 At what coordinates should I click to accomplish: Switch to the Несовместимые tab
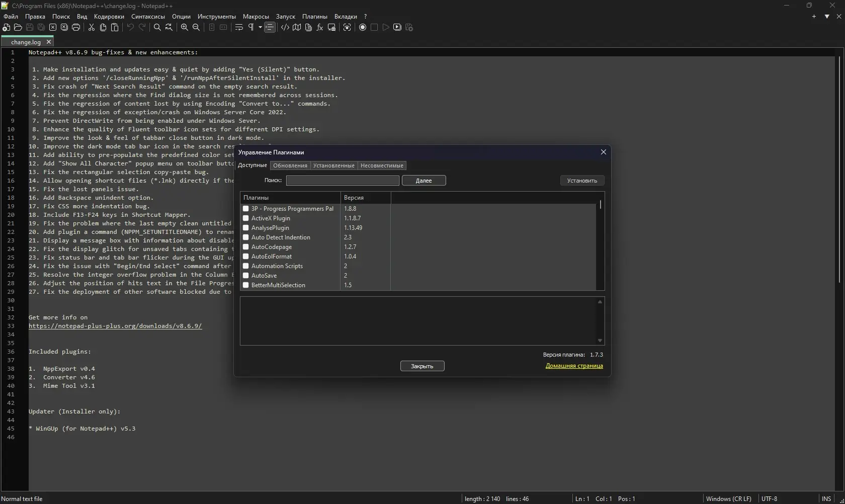click(382, 165)
